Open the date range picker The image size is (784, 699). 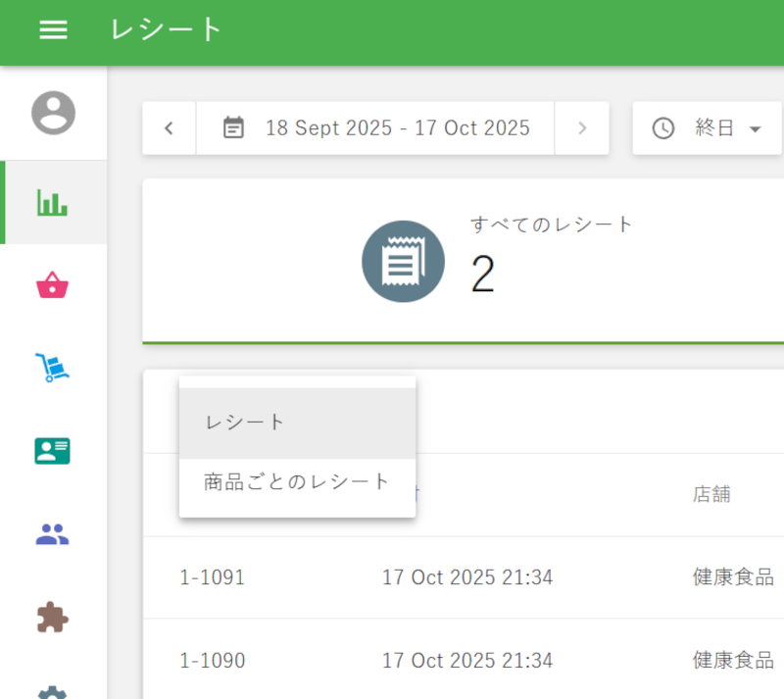pos(376,128)
